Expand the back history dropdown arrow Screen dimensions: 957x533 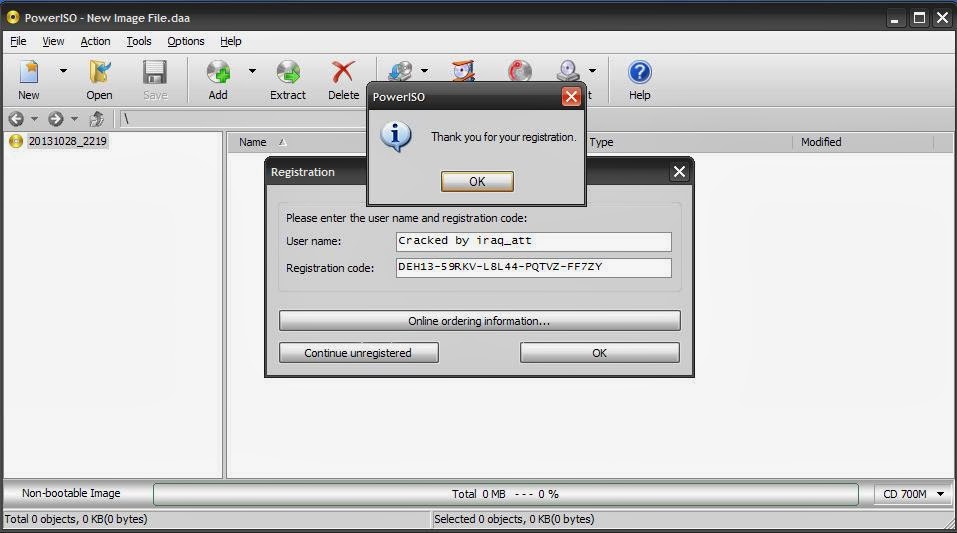34,119
